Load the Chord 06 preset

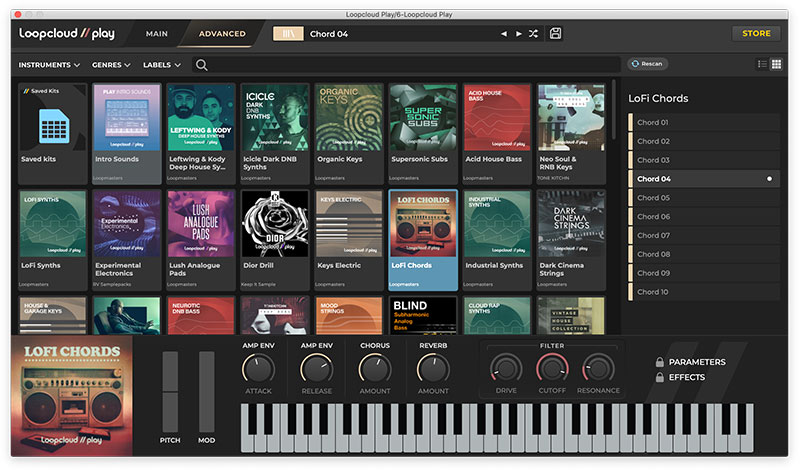tap(704, 217)
